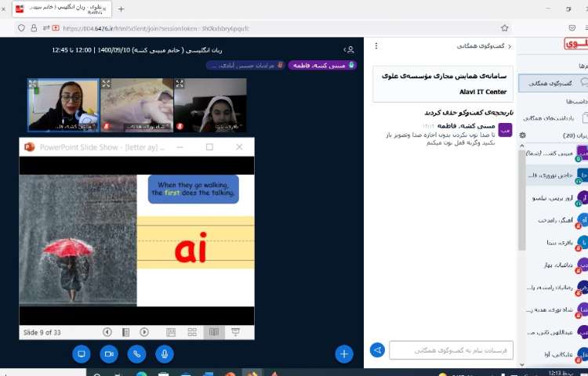588x376 pixels.
Task: Fullscreen the teacher's webcam tile
Action: [x=33, y=84]
